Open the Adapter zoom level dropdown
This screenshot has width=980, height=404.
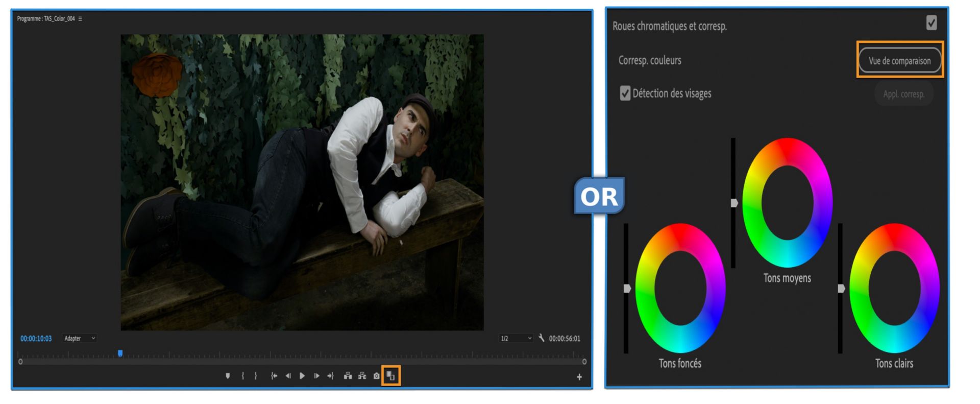[x=80, y=338]
